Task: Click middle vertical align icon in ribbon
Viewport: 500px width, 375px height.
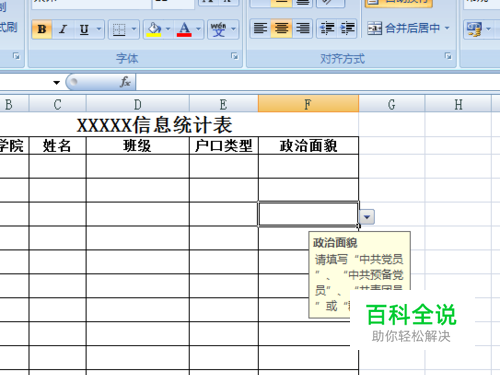Action: click(x=281, y=3)
